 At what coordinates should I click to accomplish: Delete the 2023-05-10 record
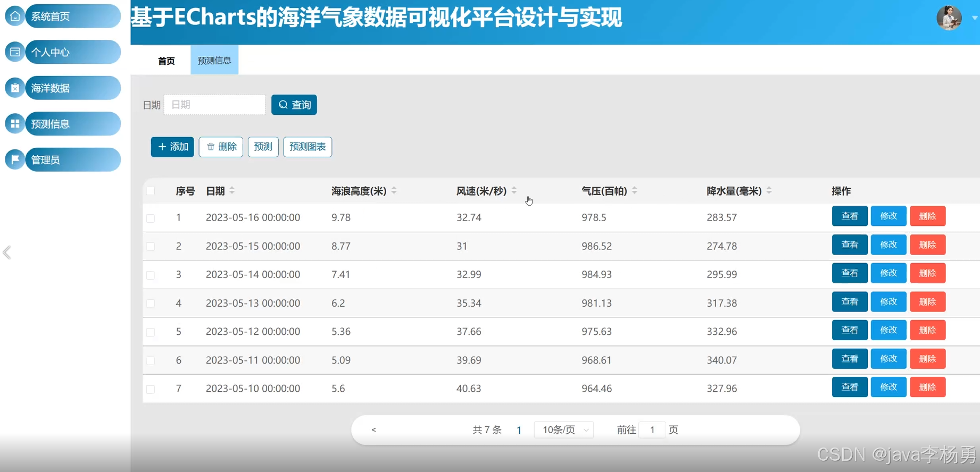coord(927,387)
